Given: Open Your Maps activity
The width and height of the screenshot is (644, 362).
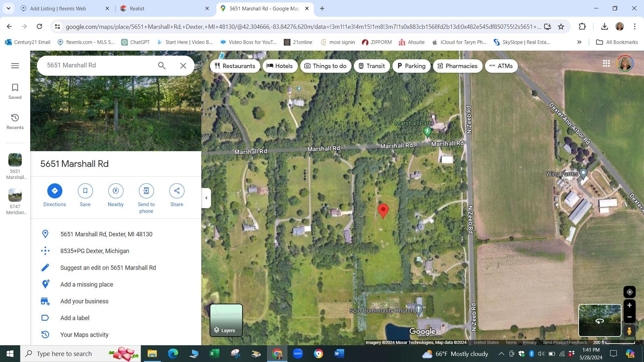Looking at the screenshot, I should (x=84, y=335).
